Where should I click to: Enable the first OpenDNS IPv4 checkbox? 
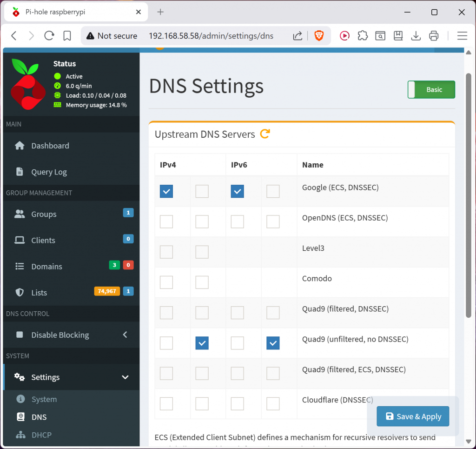click(166, 221)
